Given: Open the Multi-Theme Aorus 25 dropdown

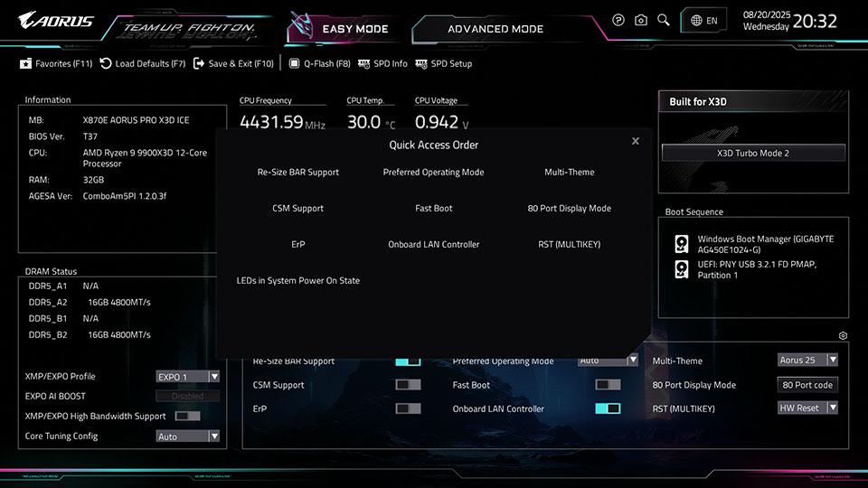Looking at the screenshot, I should pyautogui.click(x=807, y=360).
